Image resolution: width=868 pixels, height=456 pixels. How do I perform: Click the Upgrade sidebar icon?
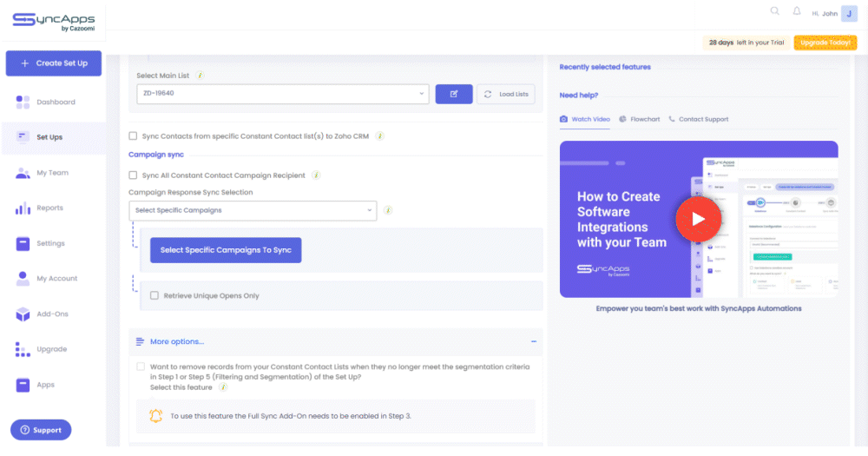[23, 349]
